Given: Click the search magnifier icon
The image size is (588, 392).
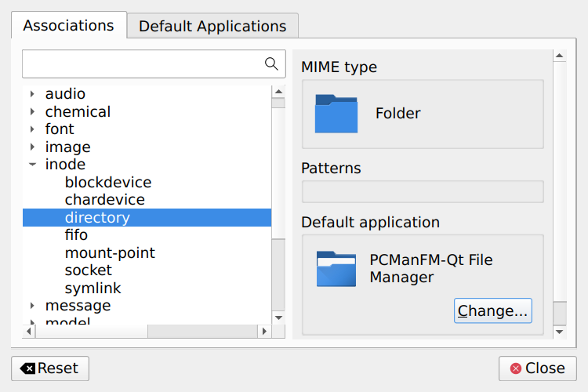Looking at the screenshot, I should coord(271,64).
